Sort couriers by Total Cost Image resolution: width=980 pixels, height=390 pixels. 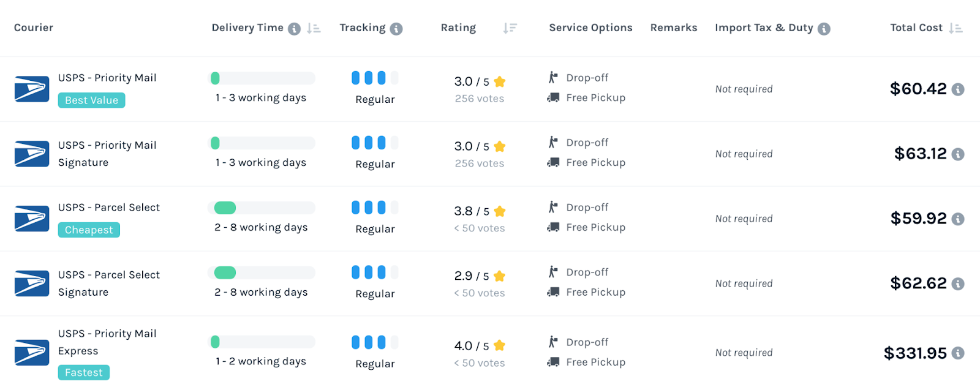coord(956,28)
